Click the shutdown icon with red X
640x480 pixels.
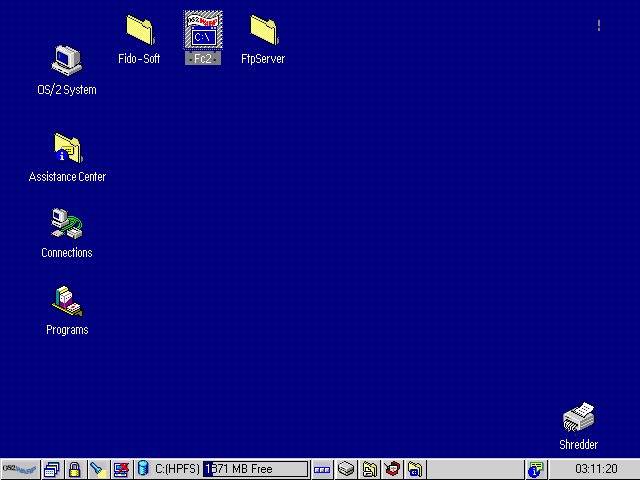point(121,469)
